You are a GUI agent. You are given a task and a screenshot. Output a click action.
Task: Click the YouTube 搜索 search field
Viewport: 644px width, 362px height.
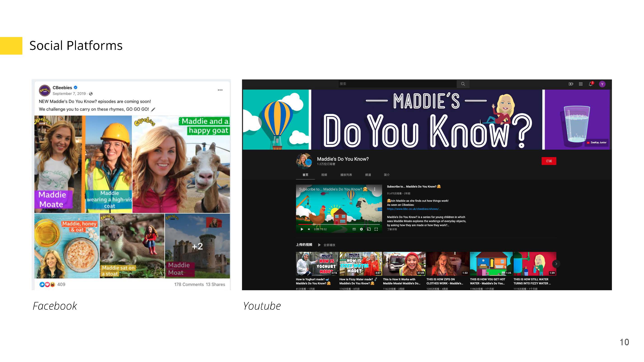(x=397, y=84)
